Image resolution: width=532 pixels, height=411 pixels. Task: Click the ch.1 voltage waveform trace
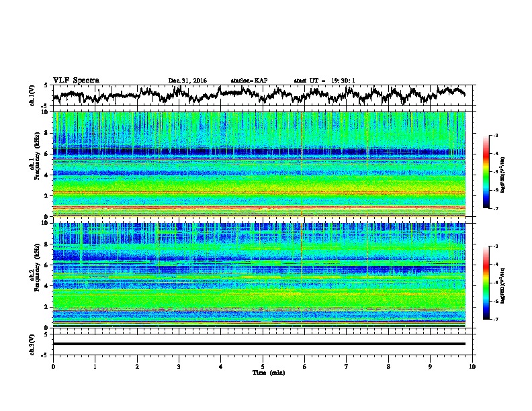pos(259,95)
